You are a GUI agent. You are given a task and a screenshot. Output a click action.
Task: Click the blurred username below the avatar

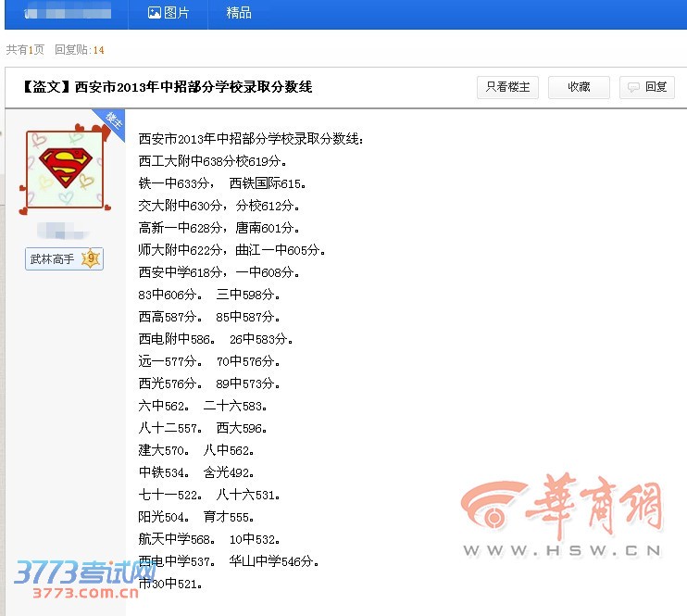[63, 231]
